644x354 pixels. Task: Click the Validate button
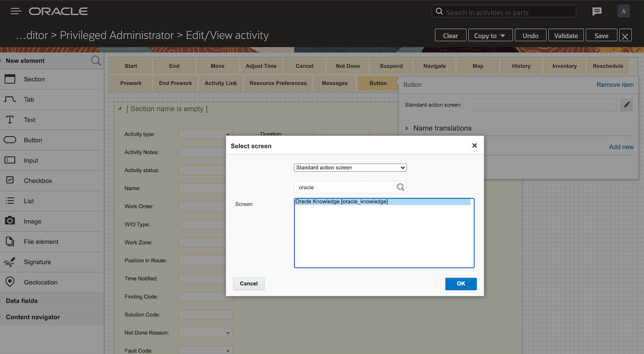coord(566,35)
